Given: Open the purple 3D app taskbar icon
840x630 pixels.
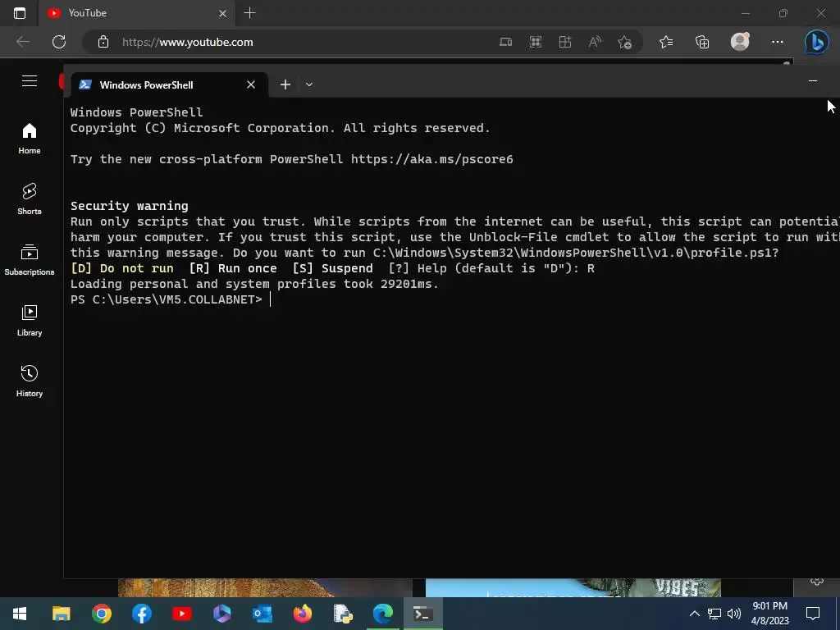Looking at the screenshot, I should click(221, 614).
